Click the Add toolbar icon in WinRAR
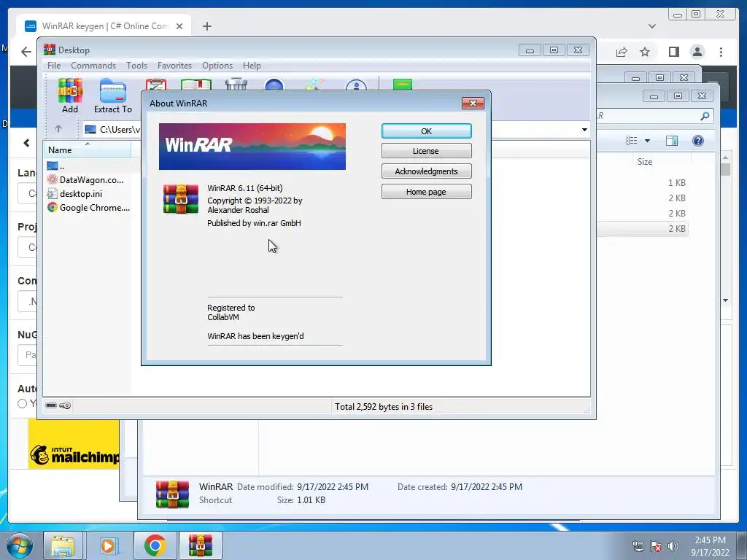 pos(70,96)
